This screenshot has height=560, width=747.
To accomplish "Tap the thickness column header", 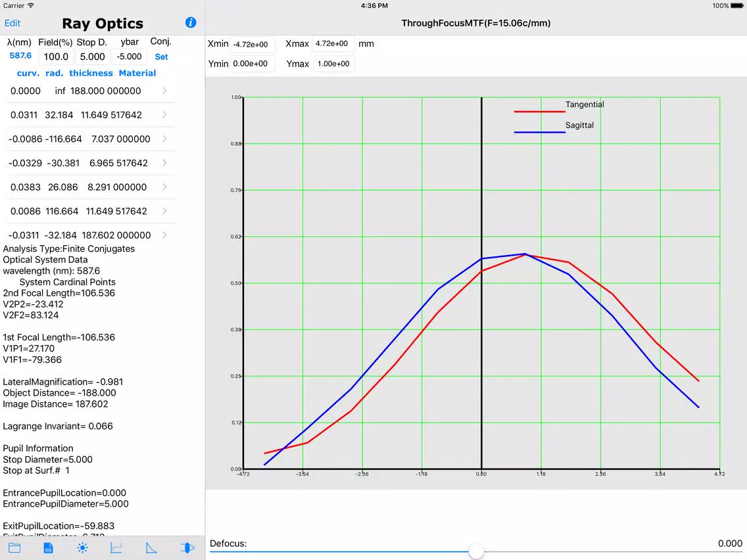I will pyautogui.click(x=91, y=73).
